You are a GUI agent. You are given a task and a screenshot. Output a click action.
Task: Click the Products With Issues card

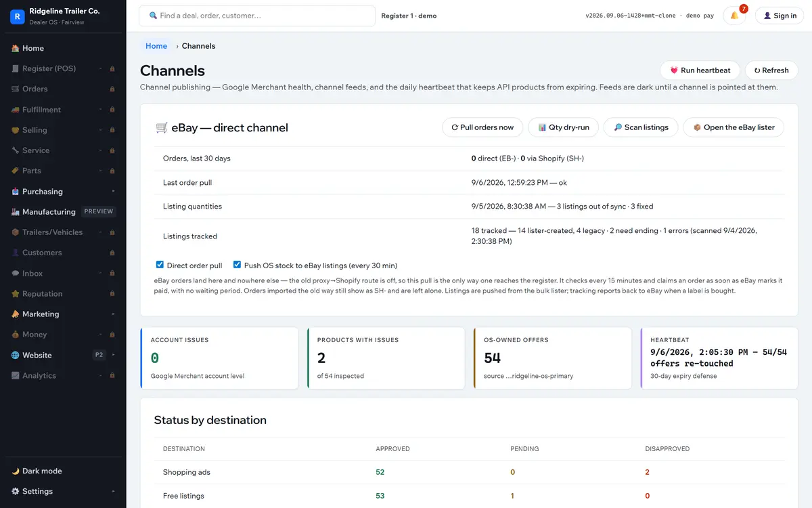click(386, 358)
